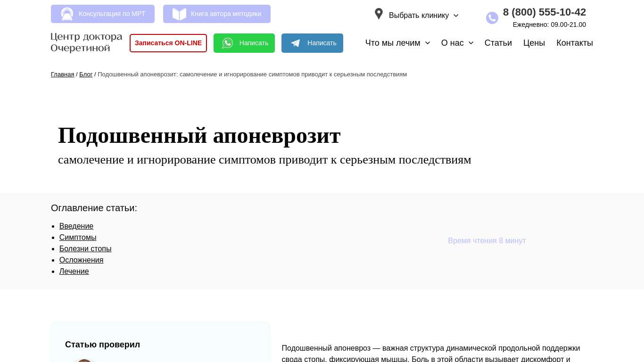Click the open book icon
The height and width of the screenshot is (362, 644).
[179, 14]
